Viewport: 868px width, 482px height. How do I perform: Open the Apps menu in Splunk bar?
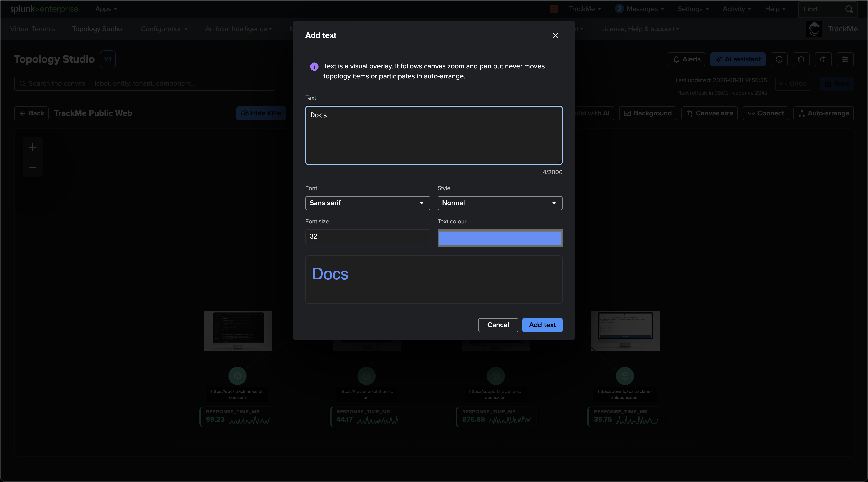(106, 9)
